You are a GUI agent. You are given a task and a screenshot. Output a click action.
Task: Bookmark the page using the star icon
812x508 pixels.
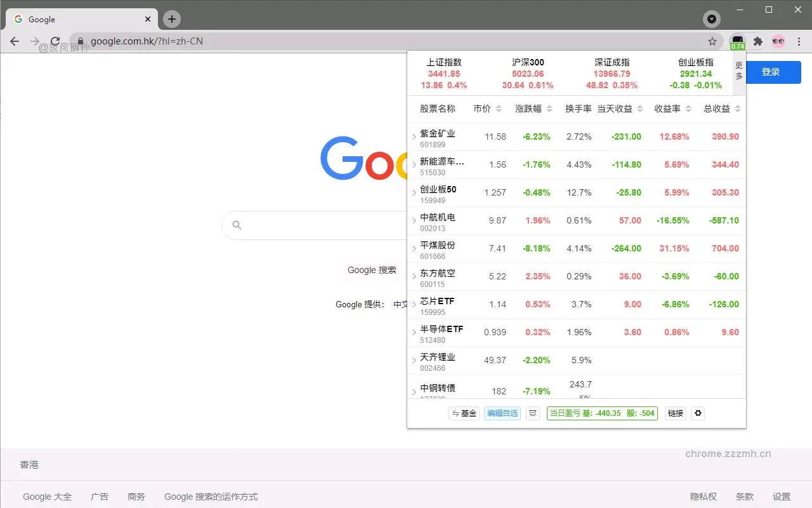click(713, 41)
